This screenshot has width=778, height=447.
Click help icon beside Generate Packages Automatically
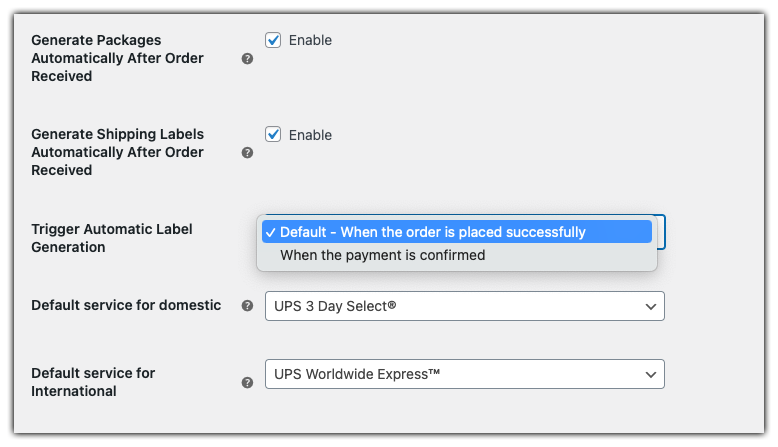(x=247, y=59)
